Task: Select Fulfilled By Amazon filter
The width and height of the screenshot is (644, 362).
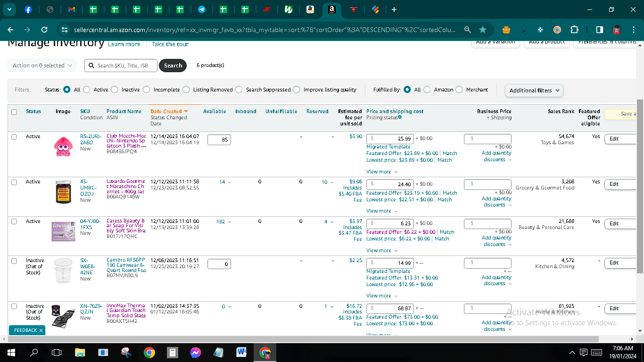Action: (x=427, y=90)
